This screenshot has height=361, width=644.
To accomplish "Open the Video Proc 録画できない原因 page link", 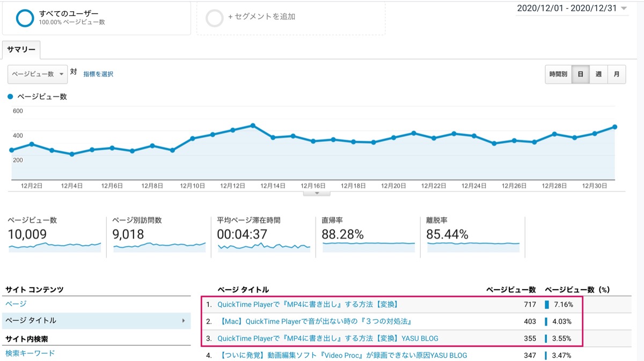I will click(342, 355).
